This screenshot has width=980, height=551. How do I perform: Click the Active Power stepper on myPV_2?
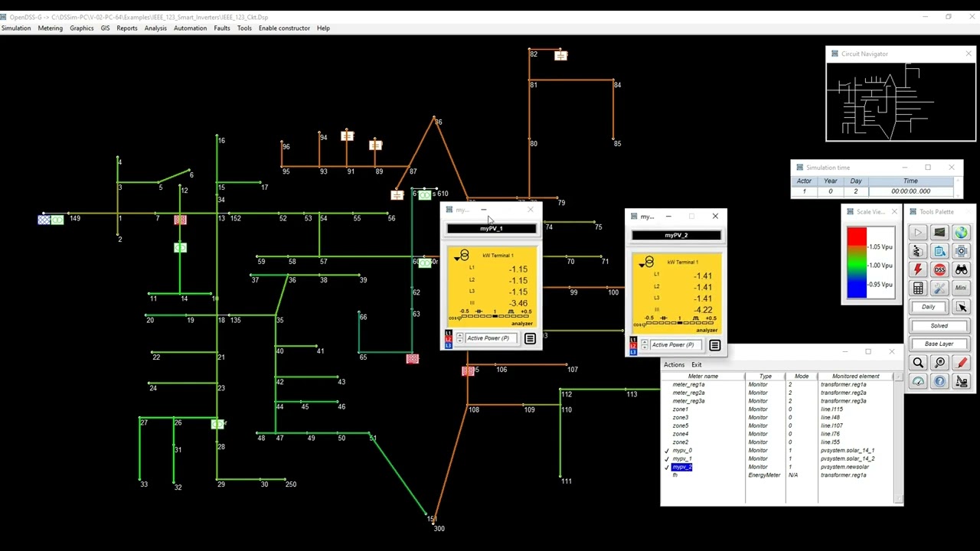645,345
